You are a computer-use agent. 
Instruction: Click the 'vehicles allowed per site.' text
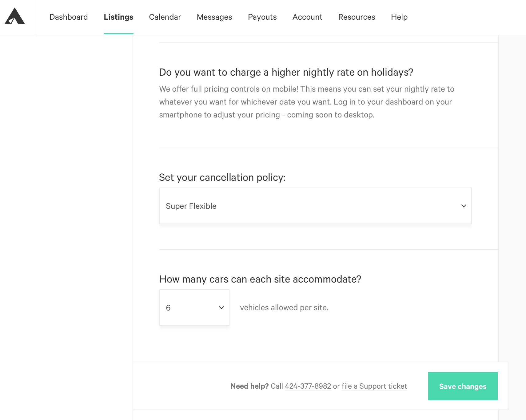pos(284,307)
